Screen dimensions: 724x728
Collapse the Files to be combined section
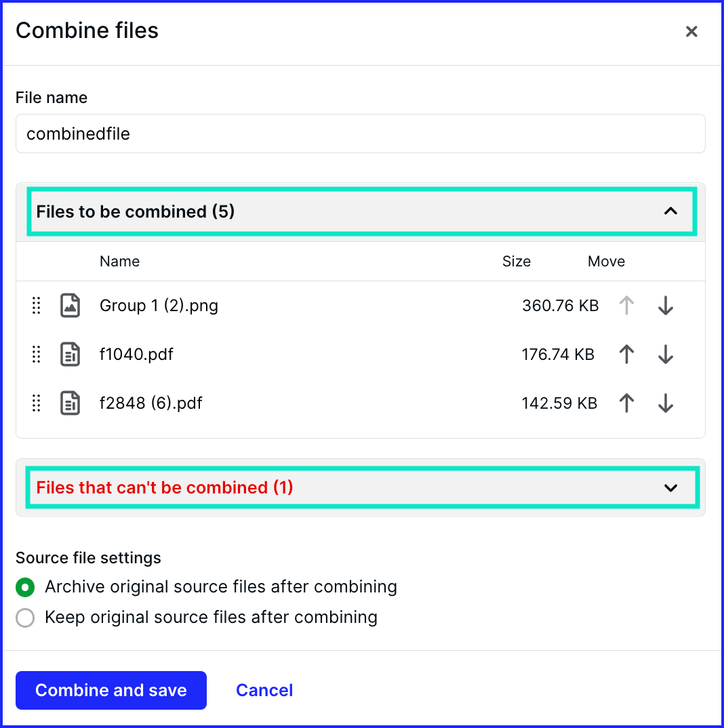pos(670,211)
